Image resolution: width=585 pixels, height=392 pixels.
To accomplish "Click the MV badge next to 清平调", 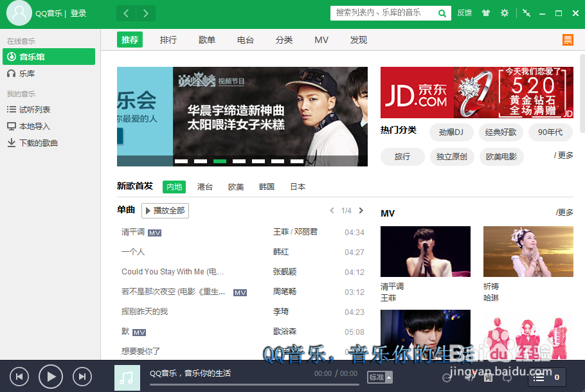I will tap(155, 233).
